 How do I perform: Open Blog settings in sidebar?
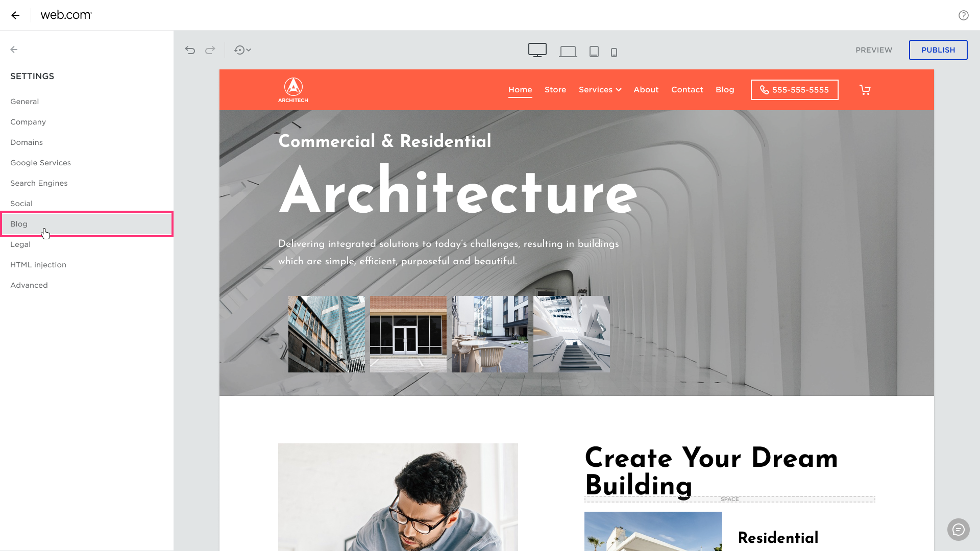tap(19, 224)
